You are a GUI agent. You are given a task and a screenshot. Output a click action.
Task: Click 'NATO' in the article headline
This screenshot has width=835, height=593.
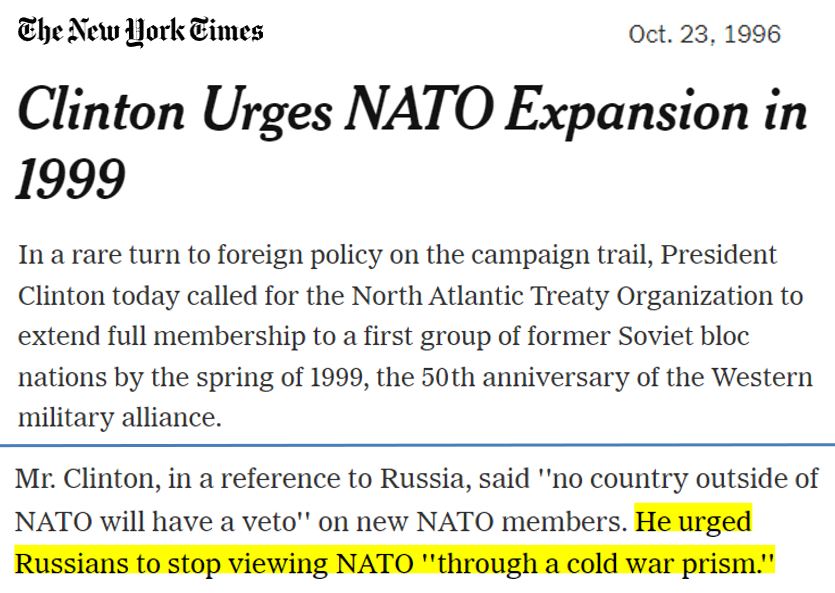[x=419, y=110]
